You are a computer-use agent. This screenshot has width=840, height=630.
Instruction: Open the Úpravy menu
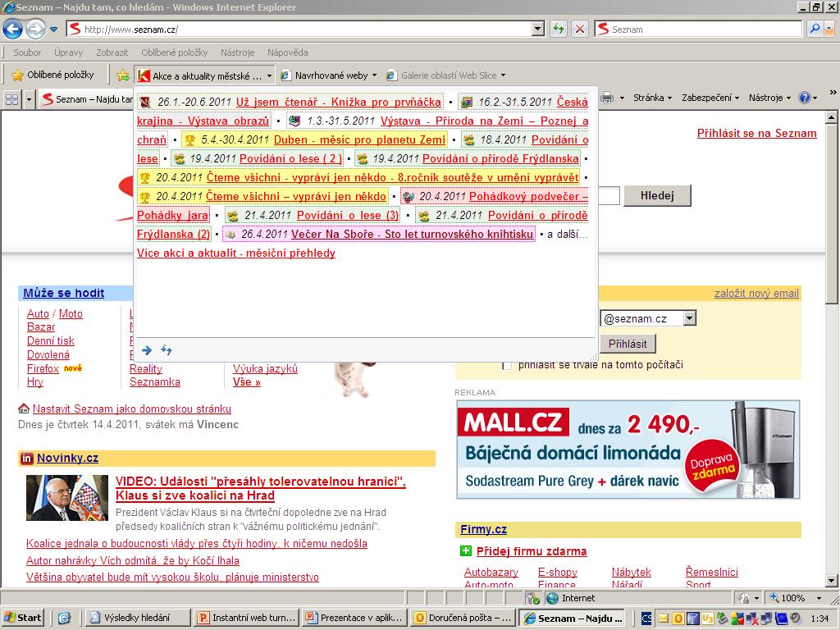69,52
